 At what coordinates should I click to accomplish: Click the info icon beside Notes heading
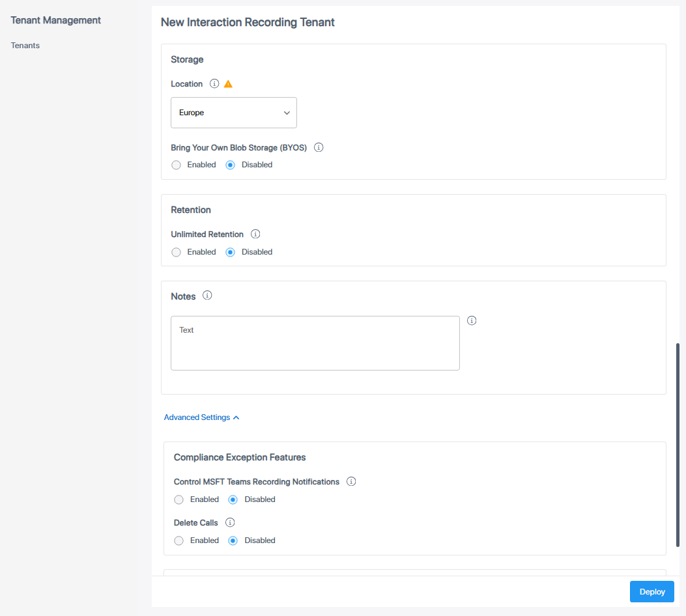[207, 296]
